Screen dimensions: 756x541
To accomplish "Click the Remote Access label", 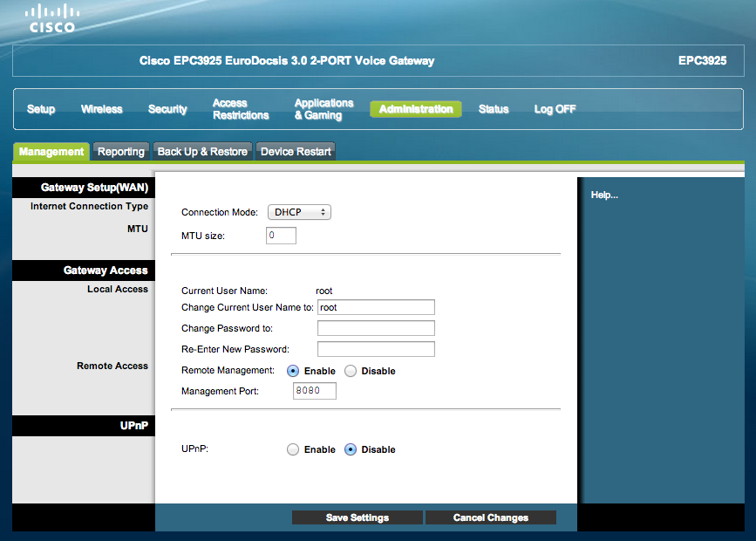I will 112,366.
